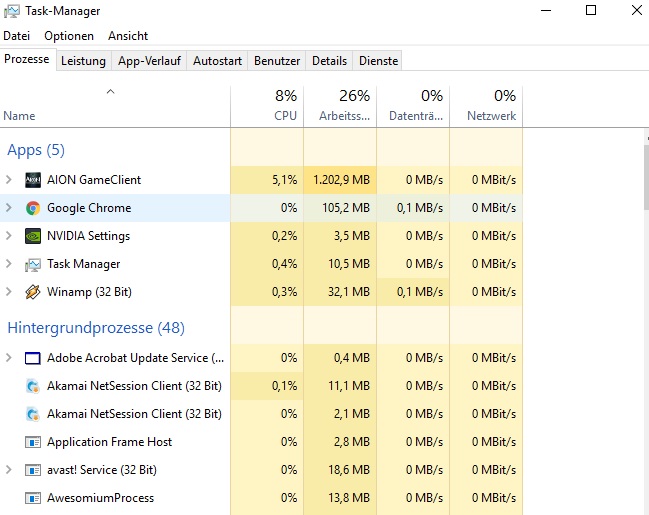Select the Google Chrome row name
649x515 pixels.
89,208
